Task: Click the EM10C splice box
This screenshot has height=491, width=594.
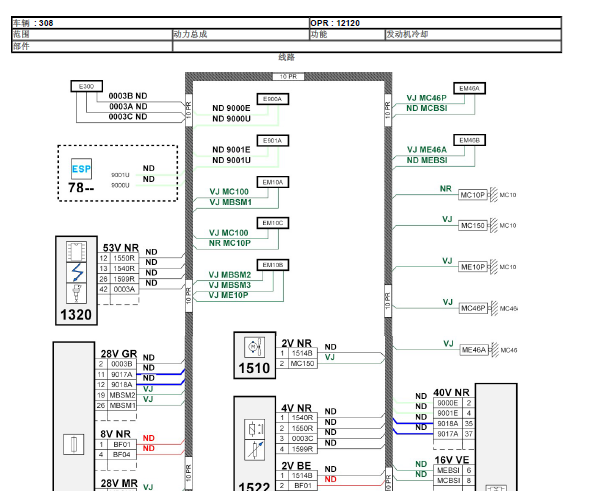Action: (273, 223)
